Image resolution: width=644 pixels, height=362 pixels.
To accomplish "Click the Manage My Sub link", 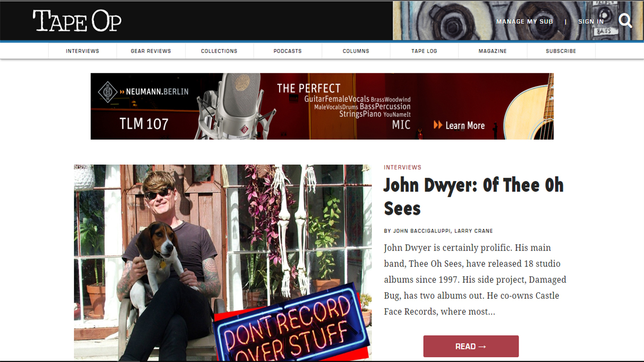I will [x=525, y=22].
